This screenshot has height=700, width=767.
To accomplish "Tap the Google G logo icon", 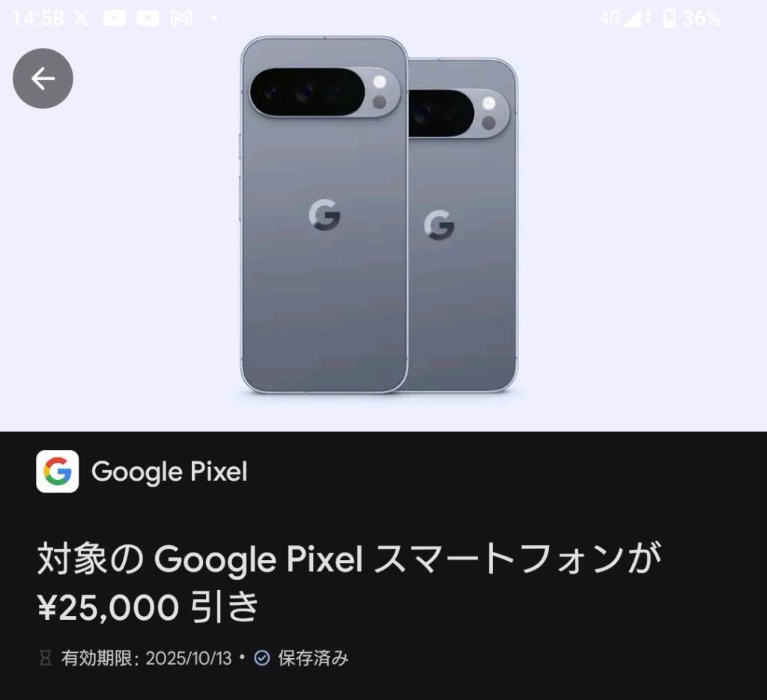I will click(x=57, y=471).
